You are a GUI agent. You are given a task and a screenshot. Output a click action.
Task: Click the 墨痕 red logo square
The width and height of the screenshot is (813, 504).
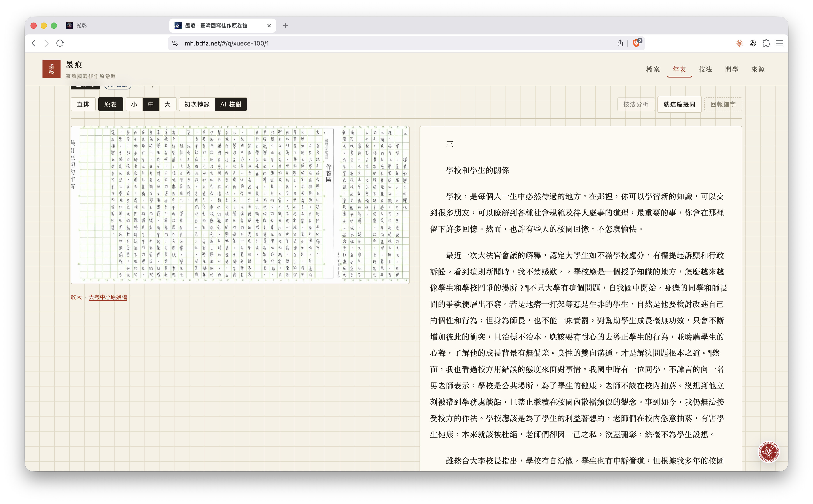(x=51, y=69)
